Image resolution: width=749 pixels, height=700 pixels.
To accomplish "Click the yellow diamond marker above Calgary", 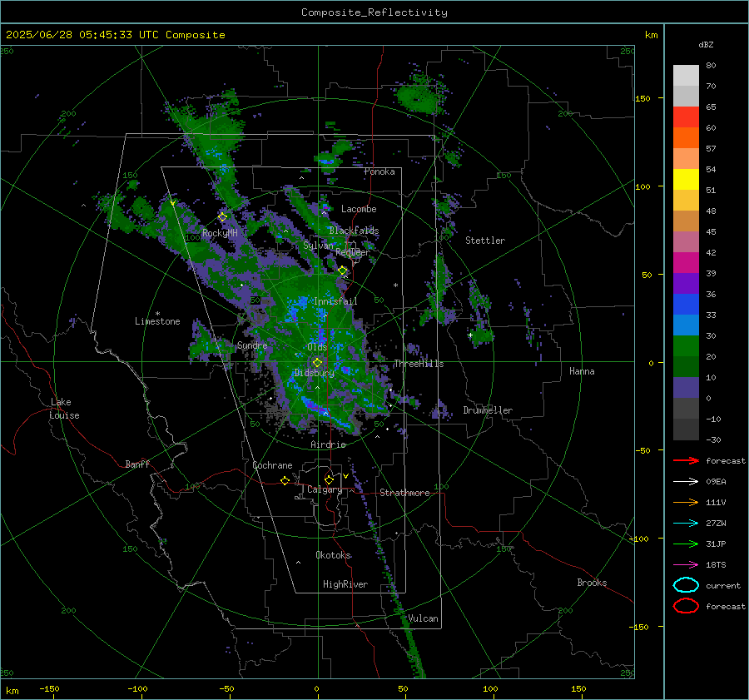I will click(329, 479).
